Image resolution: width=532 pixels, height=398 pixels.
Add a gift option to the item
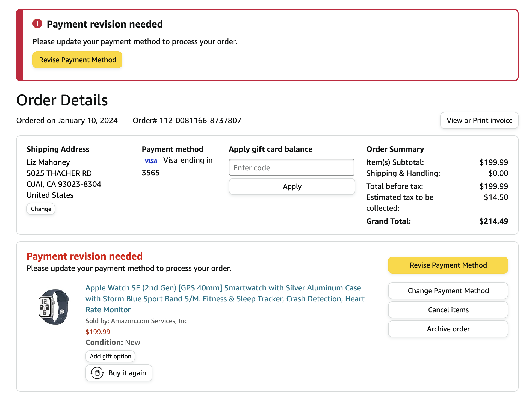coord(110,356)
